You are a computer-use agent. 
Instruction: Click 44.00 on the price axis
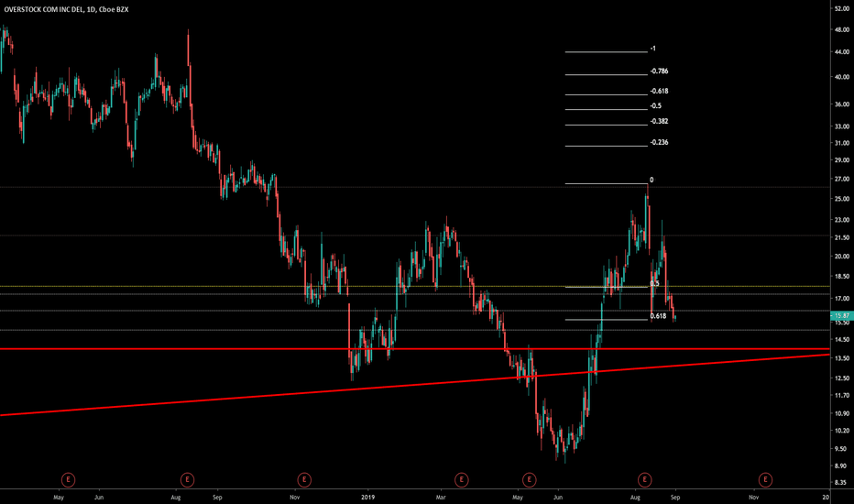coord(842,52)
